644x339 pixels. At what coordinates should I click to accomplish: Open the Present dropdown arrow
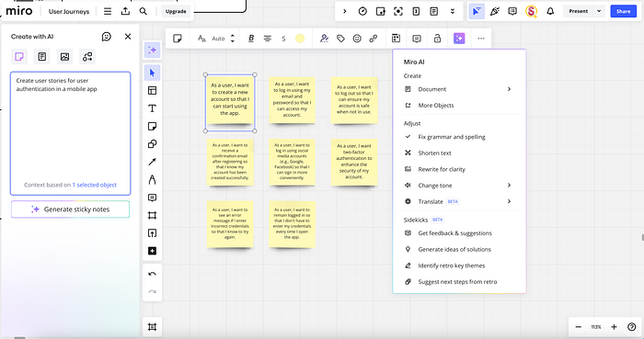tap(599, 11)
